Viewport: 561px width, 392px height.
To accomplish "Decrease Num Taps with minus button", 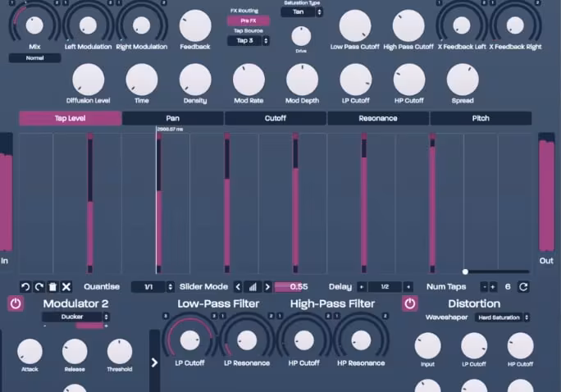I will [485, 287].
